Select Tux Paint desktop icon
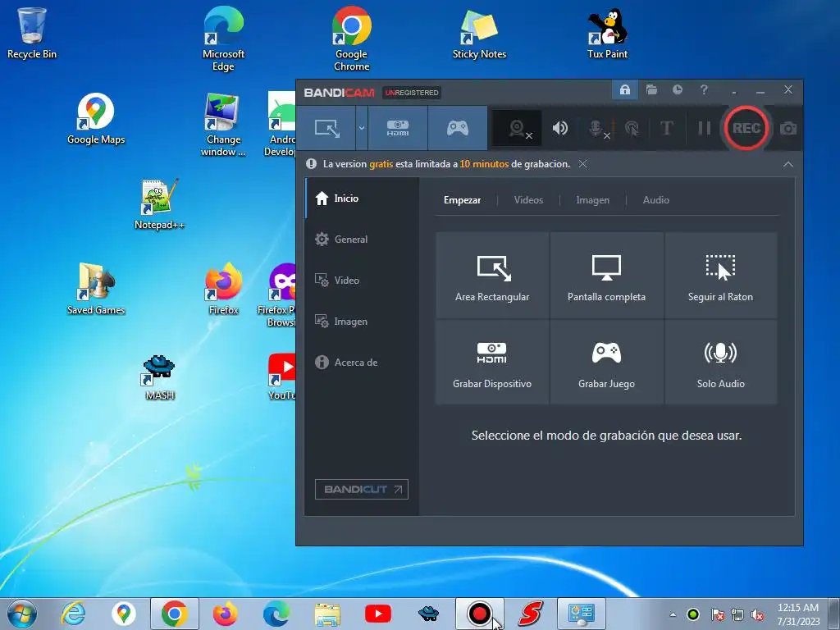840x630 pixels. (x=607, y=33)
